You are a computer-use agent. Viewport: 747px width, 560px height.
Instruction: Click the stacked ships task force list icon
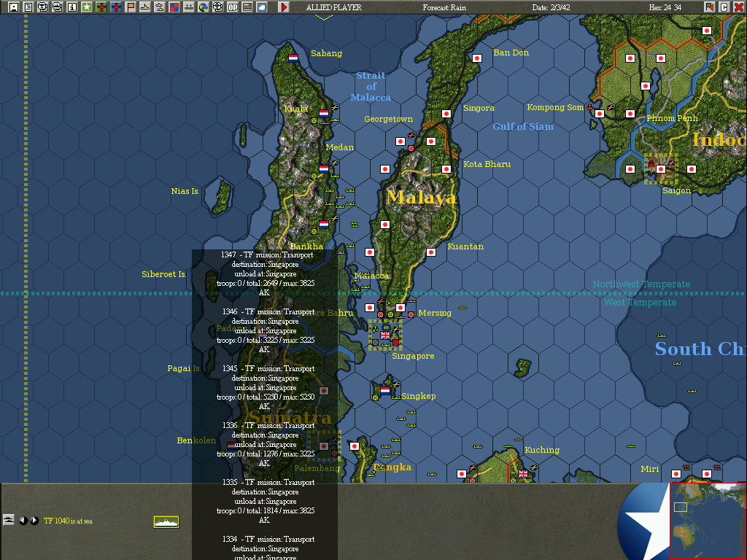[9, 520]
